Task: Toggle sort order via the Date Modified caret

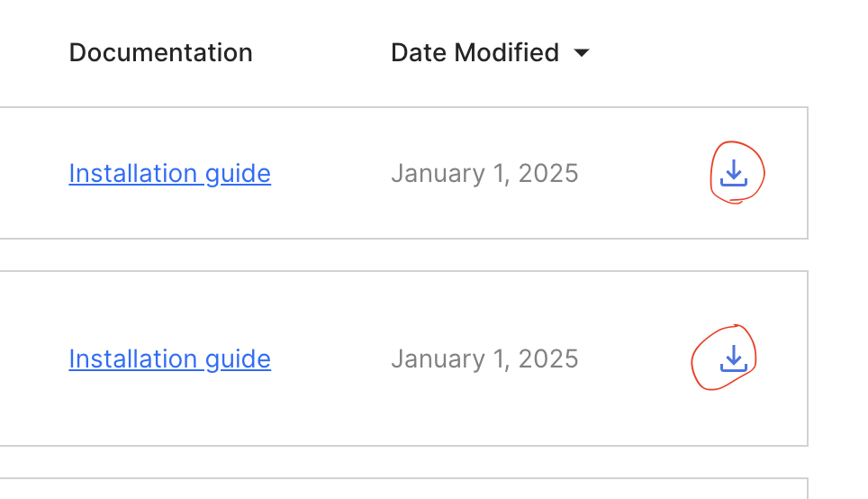Action: coord(582,53)
